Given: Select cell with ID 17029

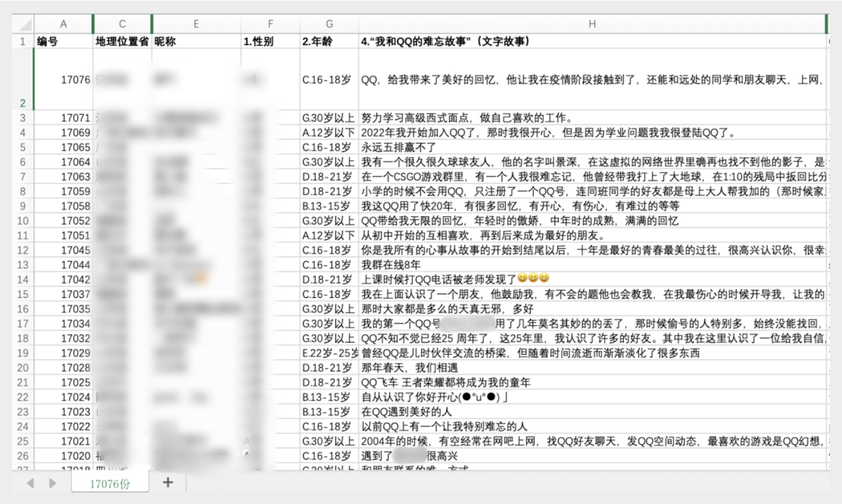Looking at the screenshot, I should 63,353.
